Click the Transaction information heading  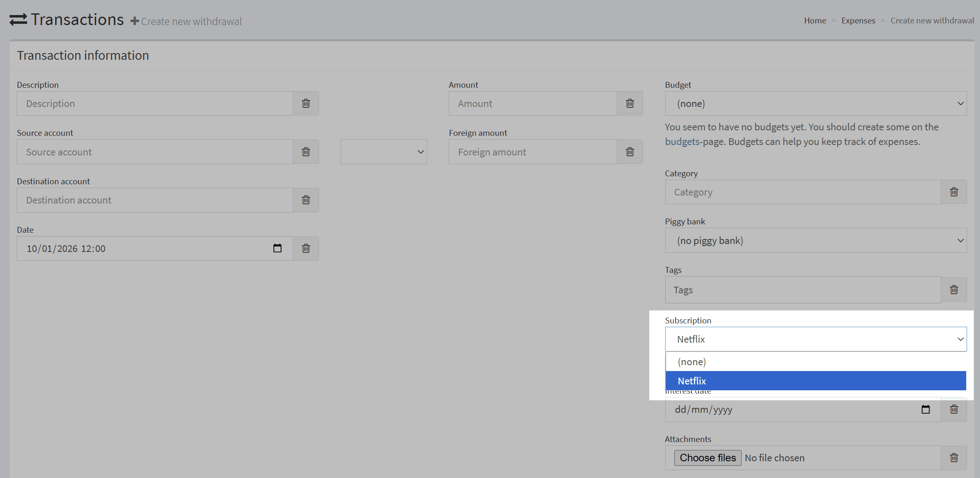point(83,55)
